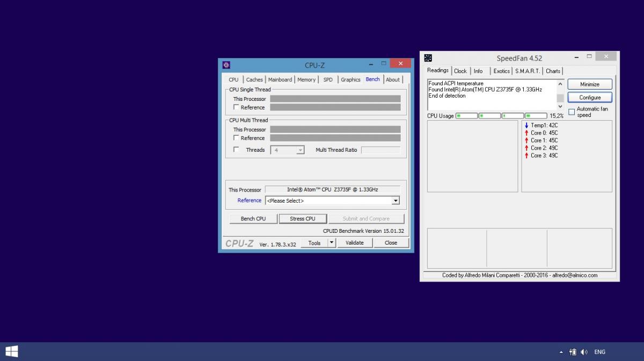Show hidden tray icons arrow
This screenshot has height=361, width=644.
pyautogui.click(x=561, y=352)
